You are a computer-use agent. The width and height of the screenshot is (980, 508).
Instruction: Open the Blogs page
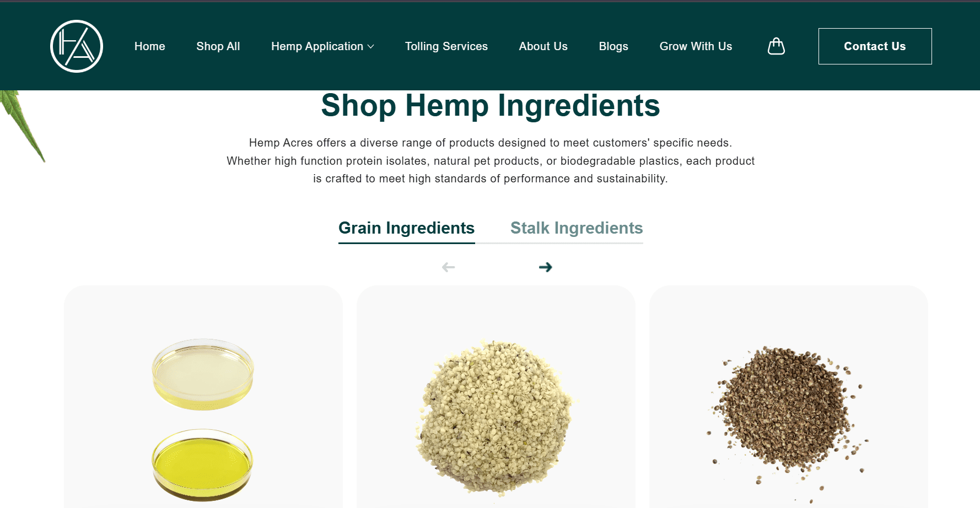[x=613, y=46]
